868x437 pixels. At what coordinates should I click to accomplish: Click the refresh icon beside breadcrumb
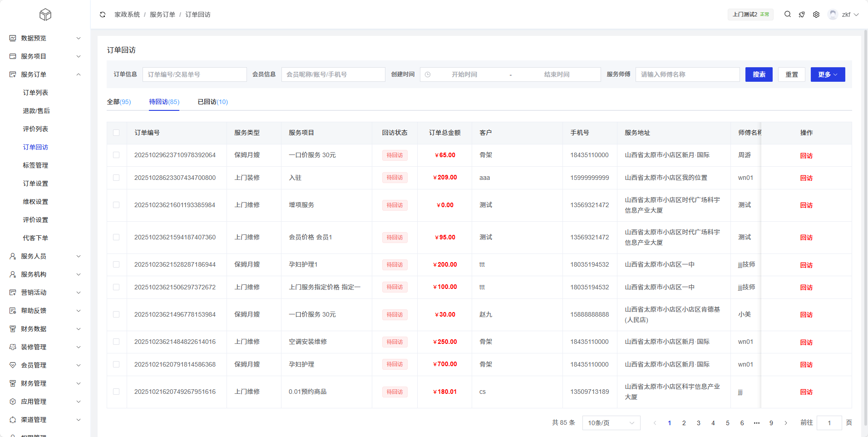[x=103, y=15]
